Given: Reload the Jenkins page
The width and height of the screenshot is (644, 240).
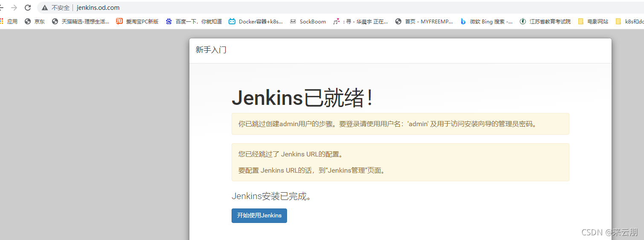Looking at the screenshot, I should tap(28, 8).
